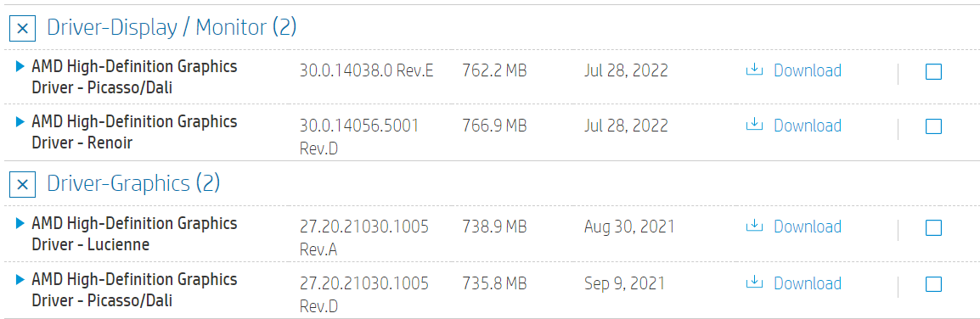Viewport: 980px width, 319px height.
Task: Tick checkbox for Picasso/Dali Rev.E driver
Action: coord(933,72)
